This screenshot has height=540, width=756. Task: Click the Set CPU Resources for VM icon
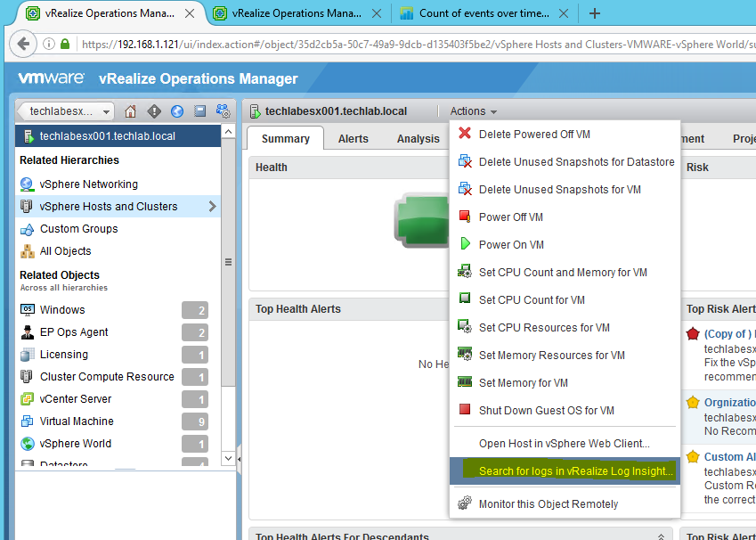coord(465,327)
